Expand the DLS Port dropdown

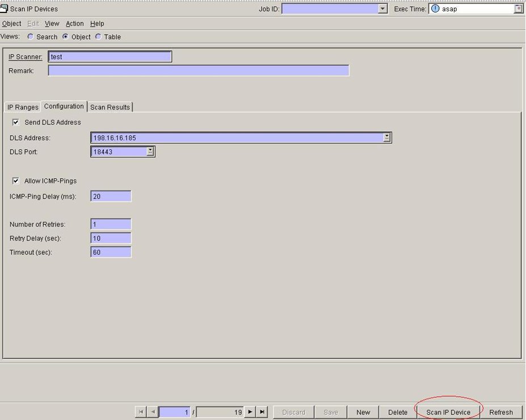pyautogui.click(x=150, y=152)
